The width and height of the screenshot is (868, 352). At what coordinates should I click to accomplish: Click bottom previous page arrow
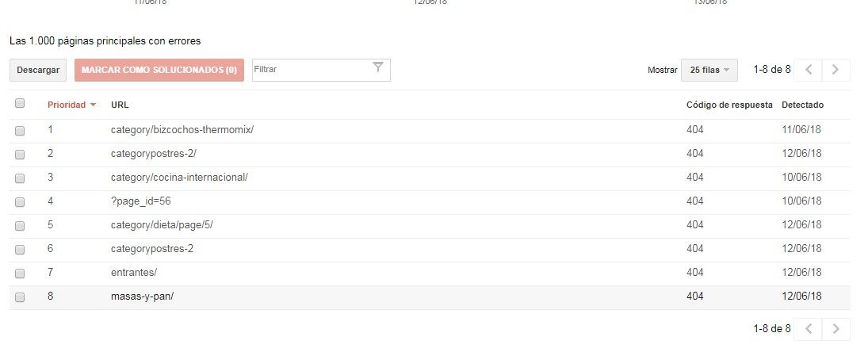(x=809, y=329)
